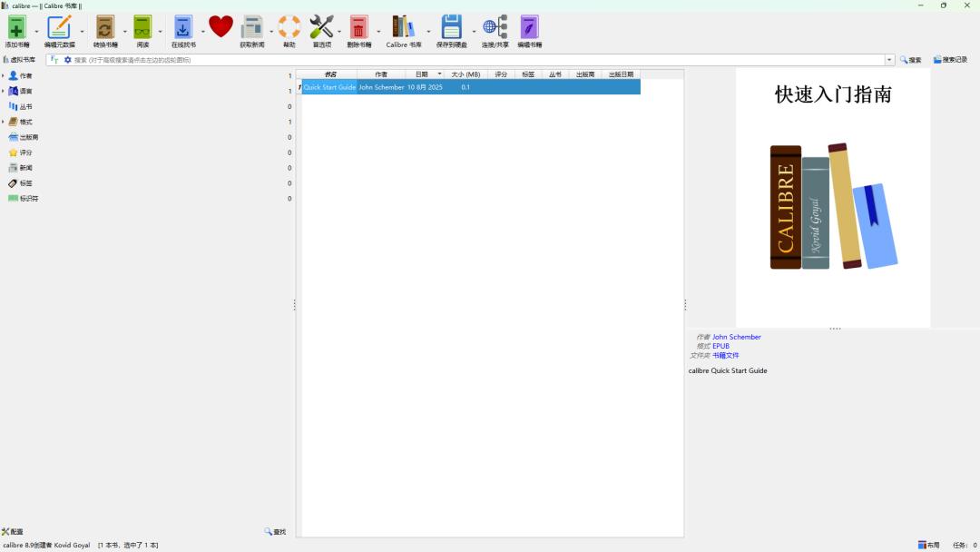Open dropdown arrow next to 添加书籍
This screenshot has width=980, height=552.
[36, 32]
